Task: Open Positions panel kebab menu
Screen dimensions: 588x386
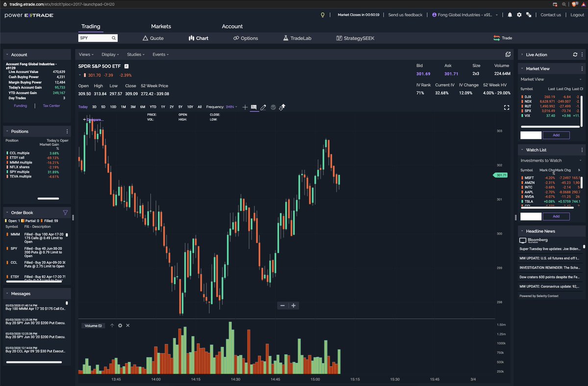Action: [67, 131]
